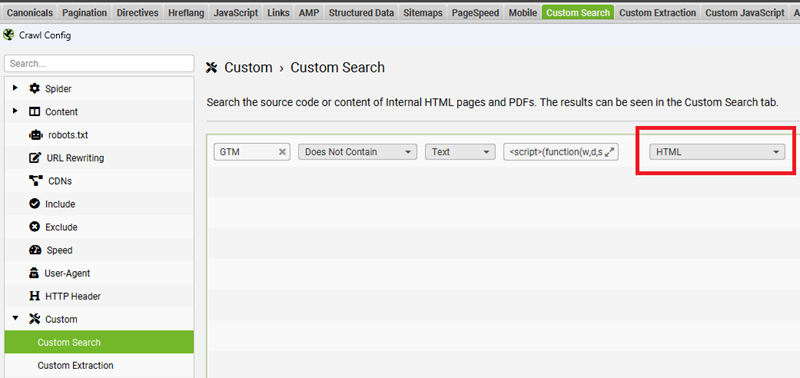The image size is (800, 378).
Task: Click the config Search input field
Action: click(99, 64)
